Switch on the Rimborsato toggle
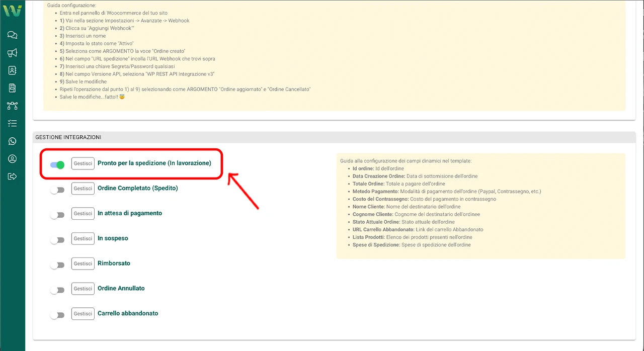The height and width of the screenshot is (351, 644). pyautogui.click(x=57, y=265)
